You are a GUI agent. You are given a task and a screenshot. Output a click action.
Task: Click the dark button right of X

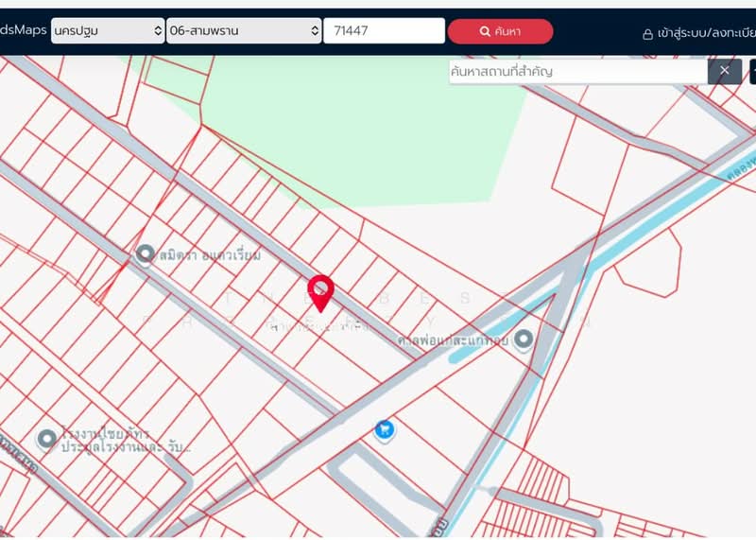[752, 71]
